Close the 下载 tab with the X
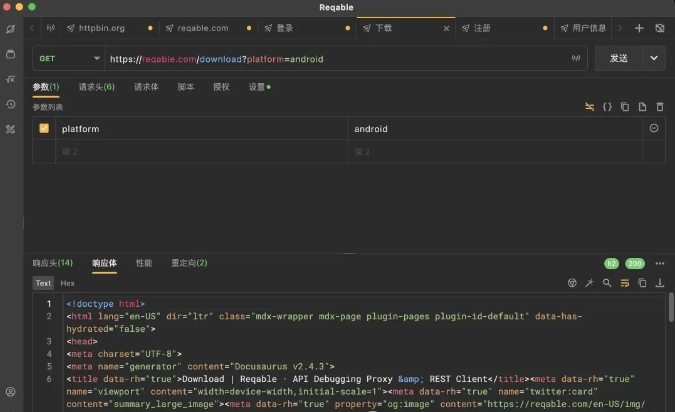This screenshot has height=412, width=675. click(446, 28)
